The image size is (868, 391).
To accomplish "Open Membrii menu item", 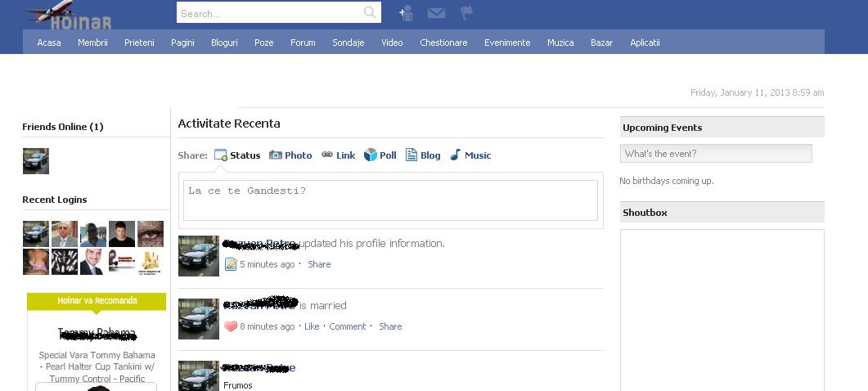I will (92, 43).
